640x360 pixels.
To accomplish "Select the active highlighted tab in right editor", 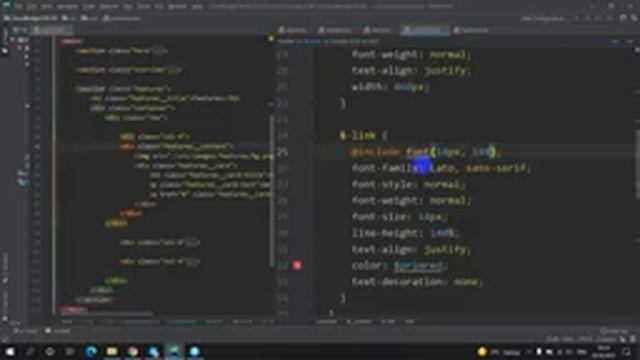I will pyautogui.click(x=424, y=30).
